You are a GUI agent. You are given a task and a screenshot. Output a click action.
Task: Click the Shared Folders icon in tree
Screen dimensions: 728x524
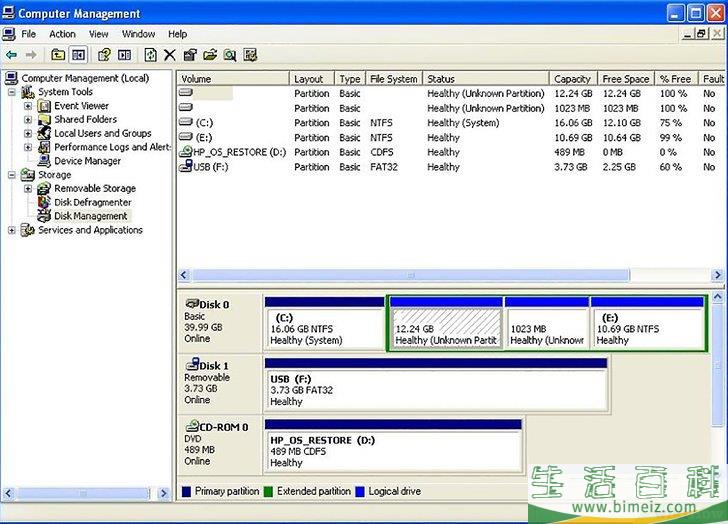pyautogui.click(x=44, y=120)
